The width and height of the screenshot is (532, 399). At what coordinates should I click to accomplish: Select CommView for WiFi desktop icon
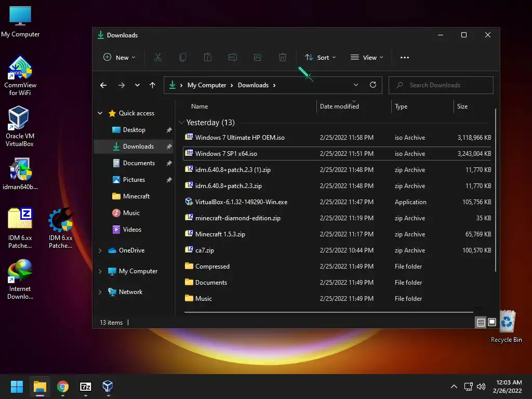[20, 76]
